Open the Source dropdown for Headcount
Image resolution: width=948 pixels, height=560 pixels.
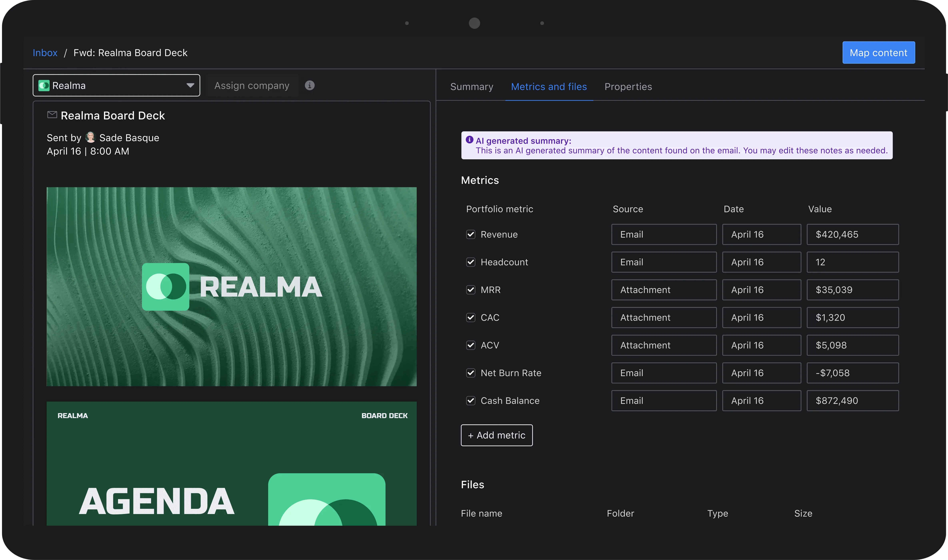[x=664, y=262]
